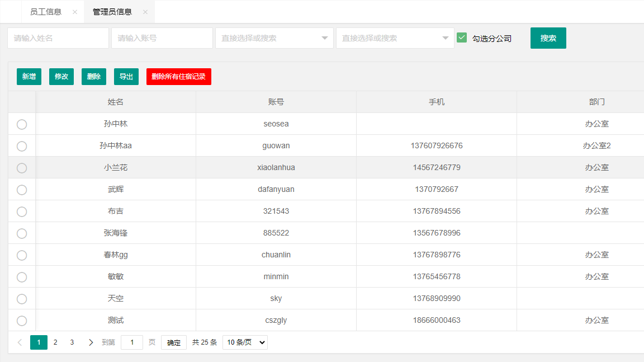Uncheck the 勾选分公司 checkbox
The height and width of the screenshot is (362, 644).
pos(462,37)
